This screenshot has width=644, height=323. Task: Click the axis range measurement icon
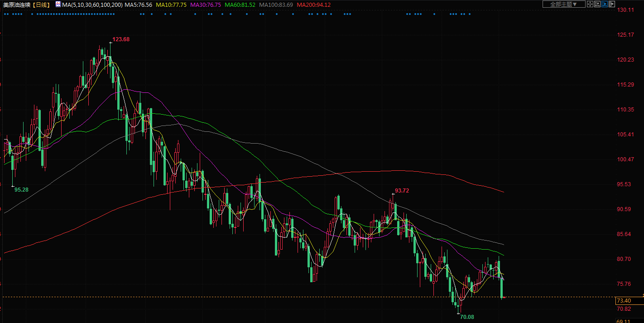tap(597, 4)
